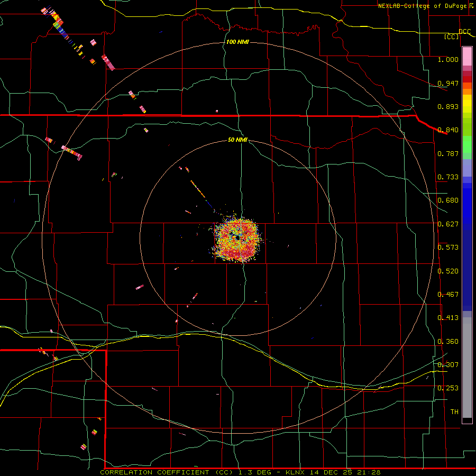Click the 0.787 color scale value

(x=448, y=153)
